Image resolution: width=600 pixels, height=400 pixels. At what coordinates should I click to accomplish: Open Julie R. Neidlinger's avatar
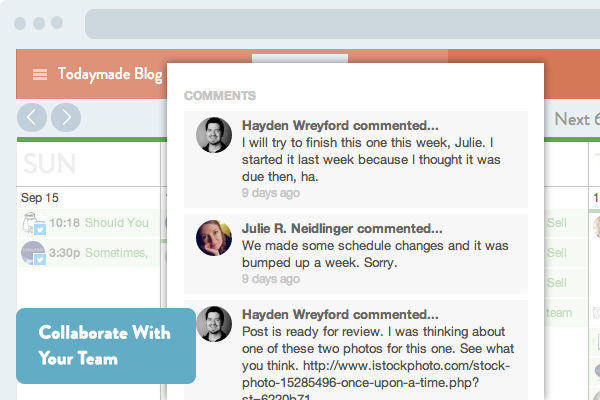tap(214, 238)
